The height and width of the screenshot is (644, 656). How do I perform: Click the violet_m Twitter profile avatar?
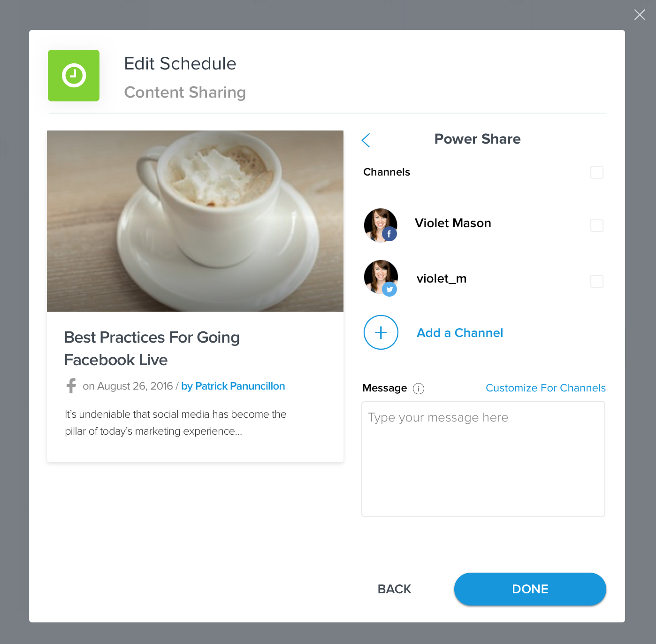coord(381,277)
